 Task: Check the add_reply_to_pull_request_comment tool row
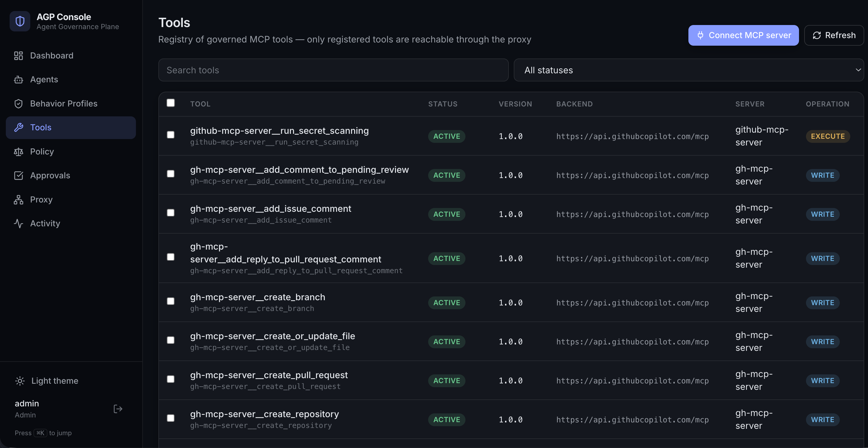coord(171,257)
